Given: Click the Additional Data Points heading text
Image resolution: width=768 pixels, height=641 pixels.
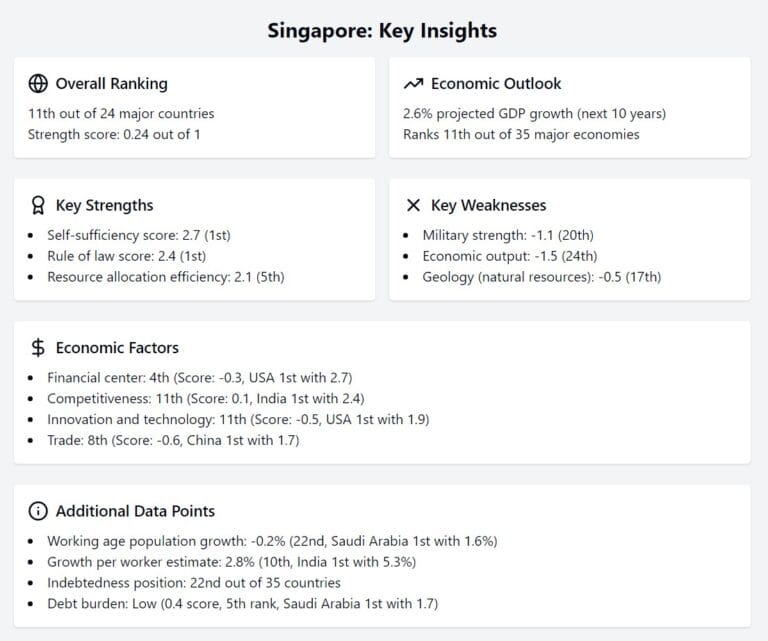Looking at the screenshot, I should pyautogui.click(x=135, y=511).
